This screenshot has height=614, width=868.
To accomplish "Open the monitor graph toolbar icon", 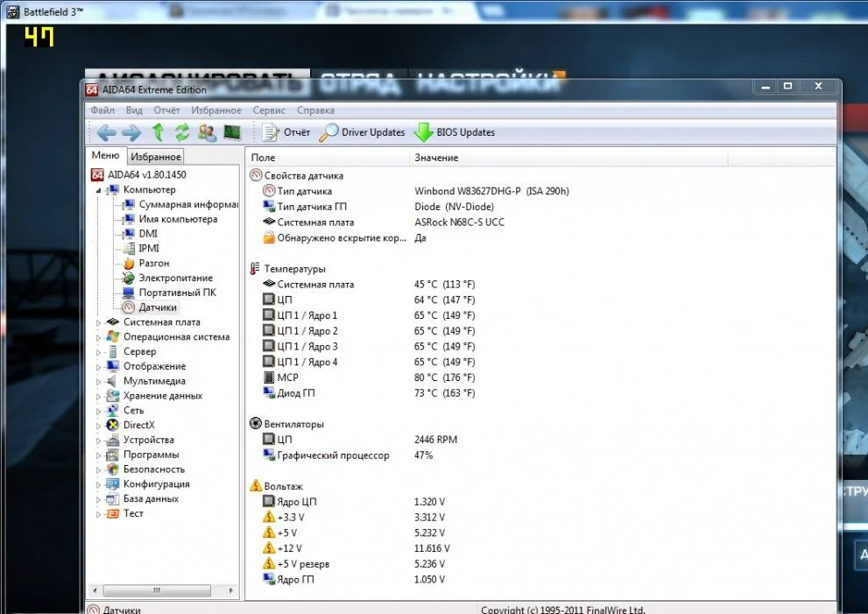I will [x=232, y=132].
